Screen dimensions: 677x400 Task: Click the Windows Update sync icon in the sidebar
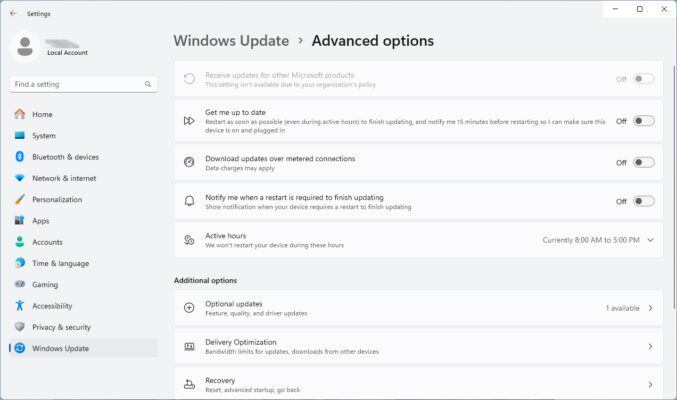point(19,348)
